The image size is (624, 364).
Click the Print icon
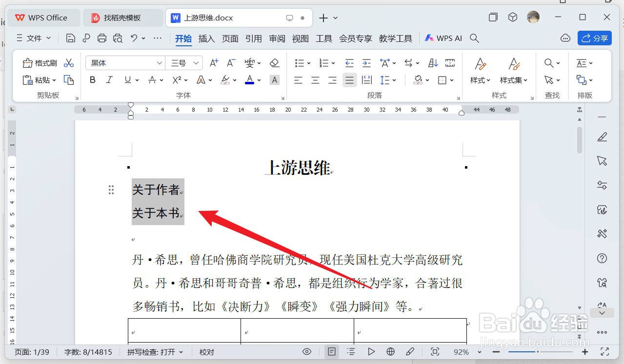pyautogui.click(x=102, y=38)
